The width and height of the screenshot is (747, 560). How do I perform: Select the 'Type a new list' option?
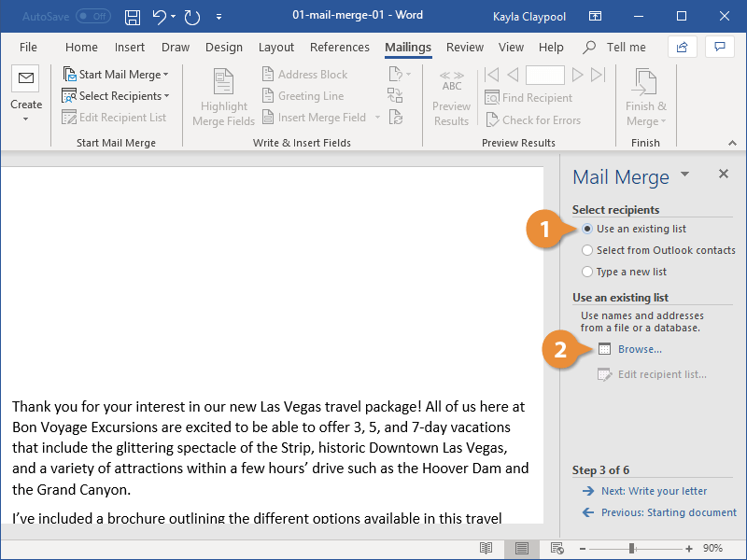pyautogui.click(x=587, y=272)
